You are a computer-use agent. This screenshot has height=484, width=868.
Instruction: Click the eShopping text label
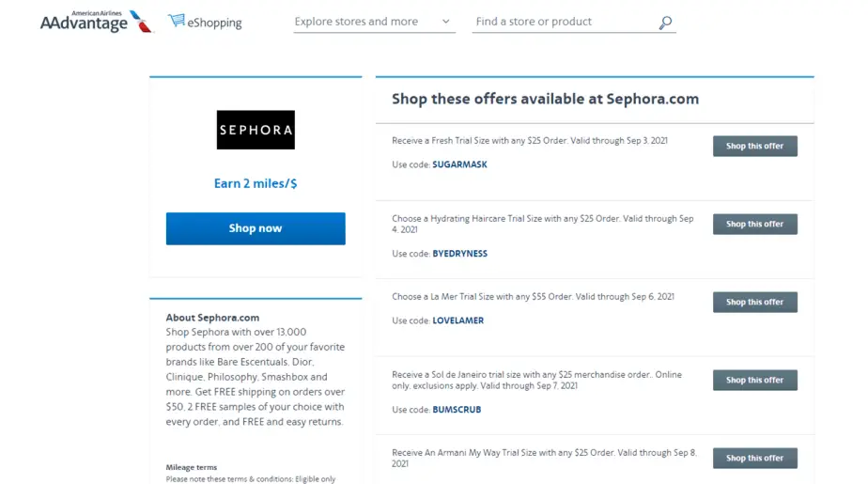[x=214, y=23]
